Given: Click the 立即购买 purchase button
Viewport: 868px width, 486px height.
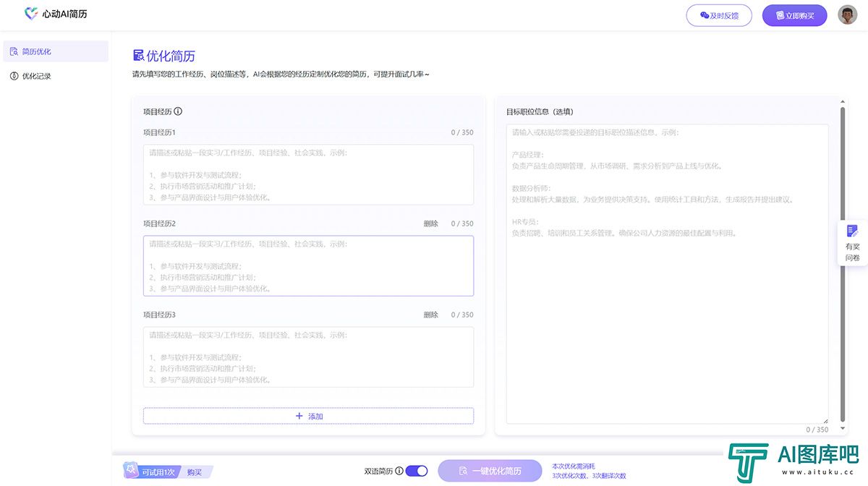Looking at the screenshot, I should pos(794,15).
